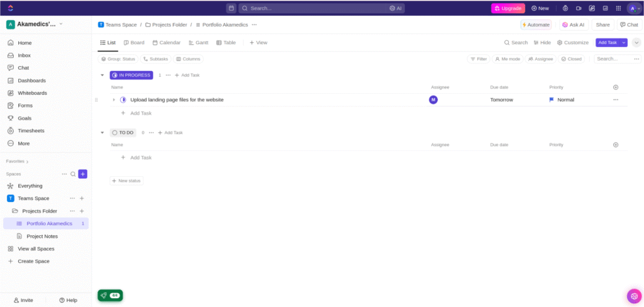Expand subtasks of Upload landing page task
Viewport: 644px width, 307px height.
[x=114, y=99]
